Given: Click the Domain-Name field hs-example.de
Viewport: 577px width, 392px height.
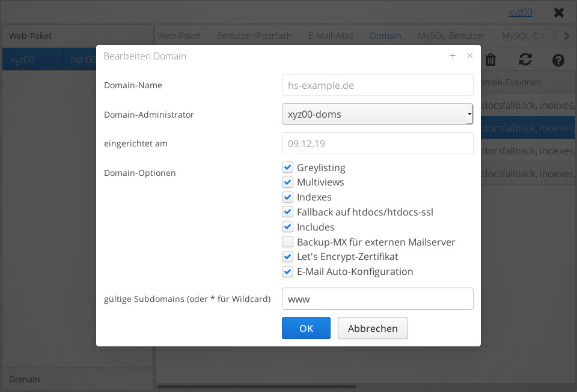Looking at the screenshot, I should pyautogui.click(x=377, y=85).
